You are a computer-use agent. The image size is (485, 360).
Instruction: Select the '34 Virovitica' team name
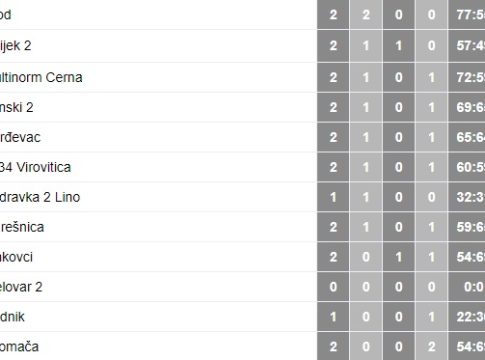35,167
